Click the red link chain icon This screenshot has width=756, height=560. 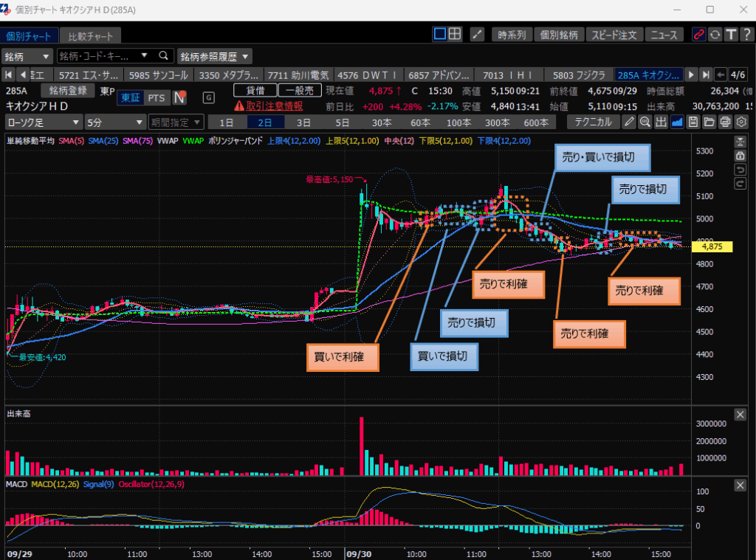[698, 35]
